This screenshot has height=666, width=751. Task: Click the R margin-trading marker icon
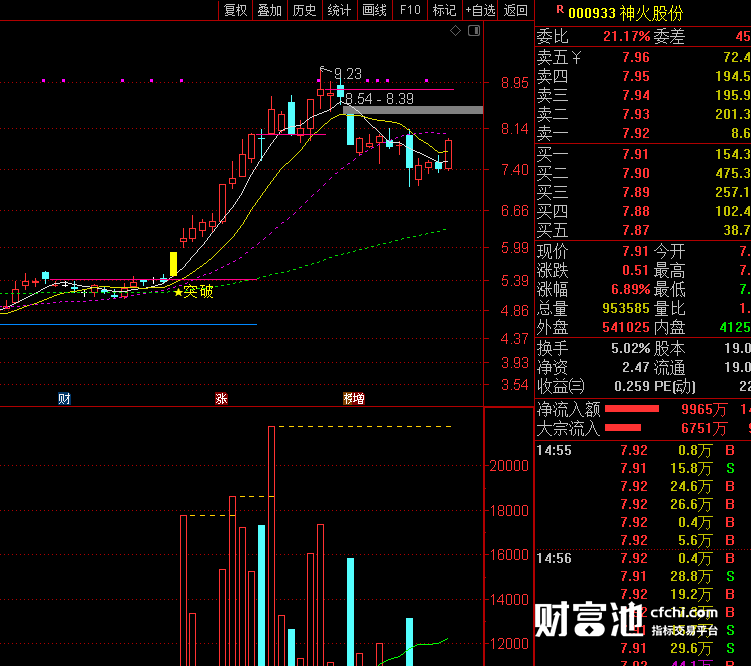point(560,9)
